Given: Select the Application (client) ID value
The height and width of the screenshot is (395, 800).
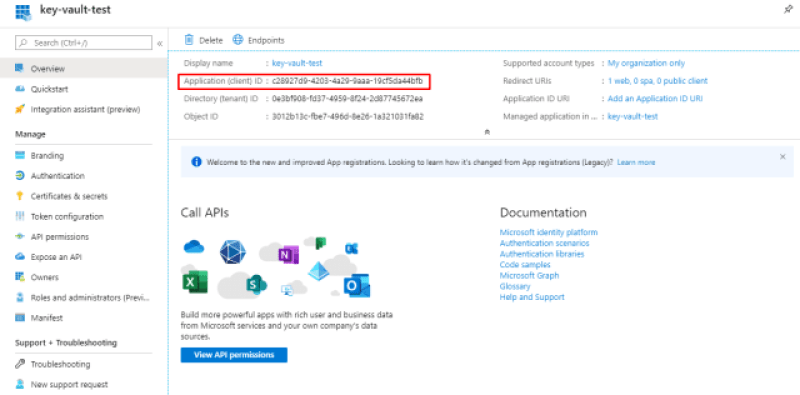Looking at the screenshot, I should coord(347,81).
